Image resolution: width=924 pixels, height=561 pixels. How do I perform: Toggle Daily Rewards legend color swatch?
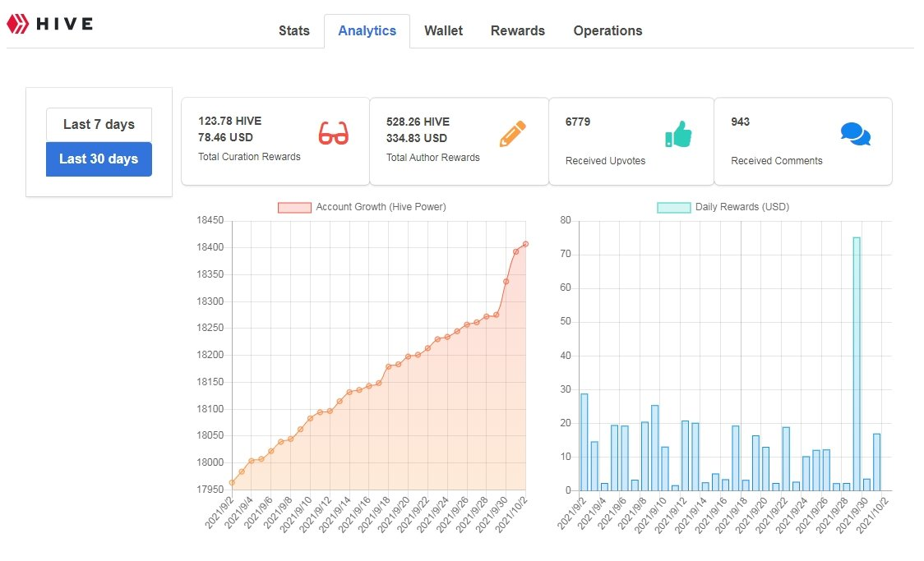[x=673, y=207]
